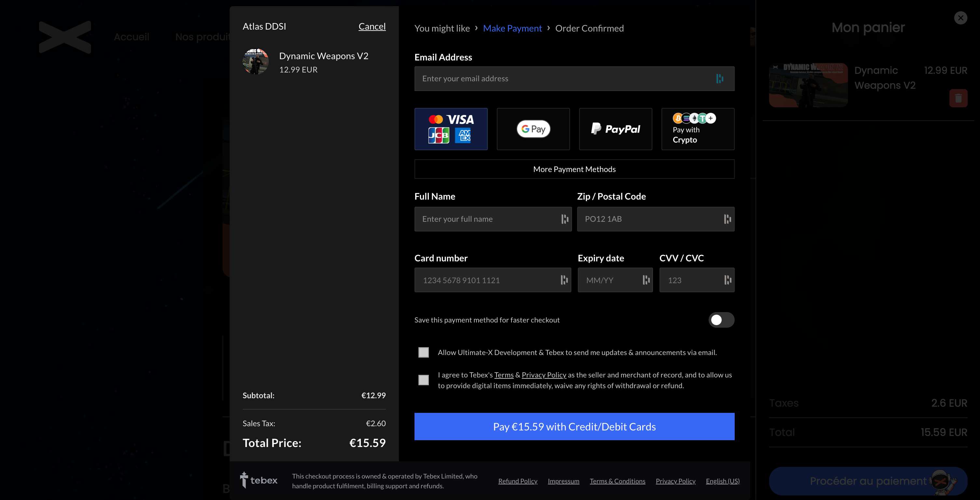Focus the Full Name input field
Screen dimensions: 980x500
click(x=493, y=219)
